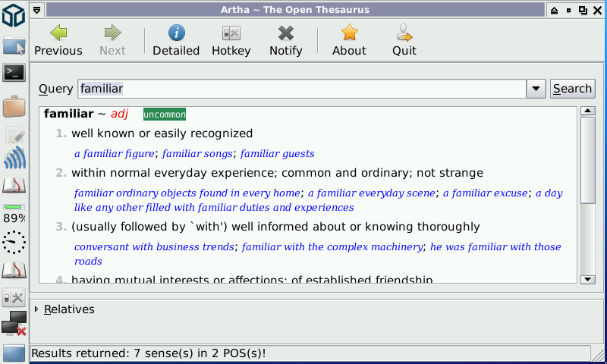The height and width of the screenshot is (364, 607).
Task: Open the query history dropdown arrow
Action: click(x=536, y=89)
